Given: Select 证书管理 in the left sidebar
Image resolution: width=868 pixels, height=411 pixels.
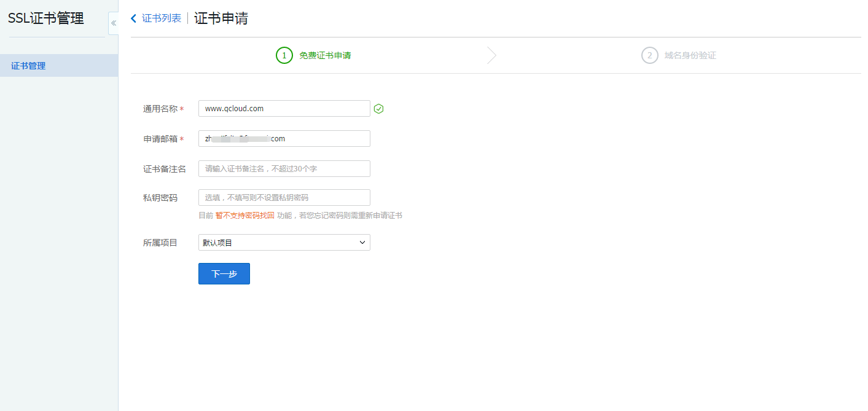Looking at the screenshot, I should (28, 66).
